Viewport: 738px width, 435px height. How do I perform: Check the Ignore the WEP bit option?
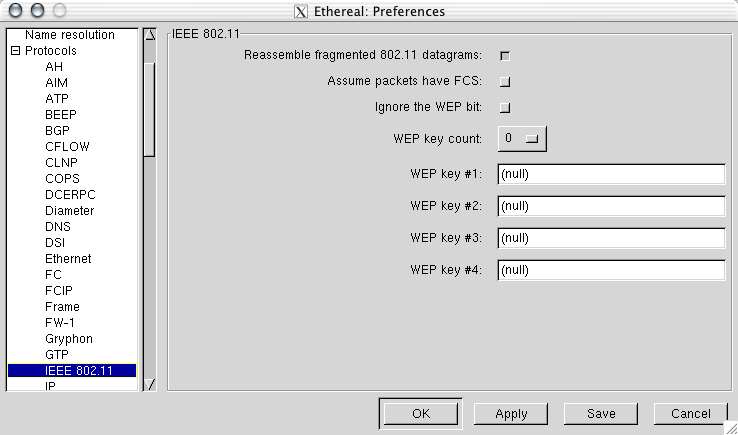coord(505,108)
